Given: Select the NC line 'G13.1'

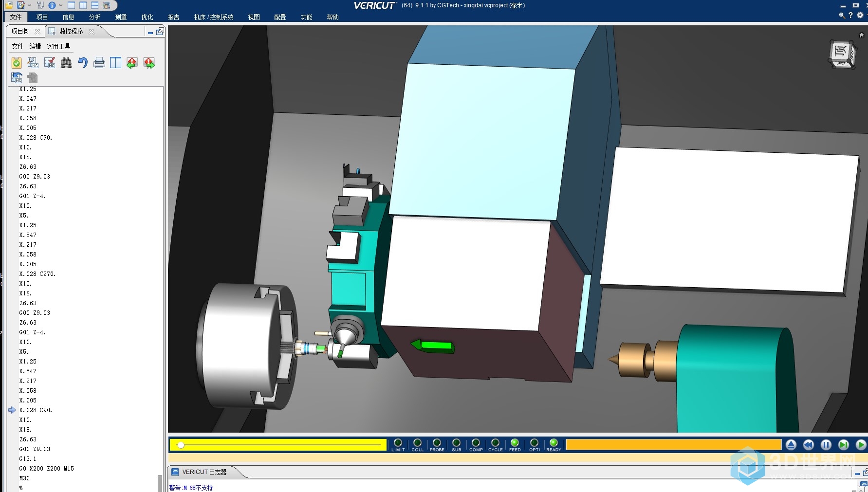Looking at the screenshot, I should point(28,459).
